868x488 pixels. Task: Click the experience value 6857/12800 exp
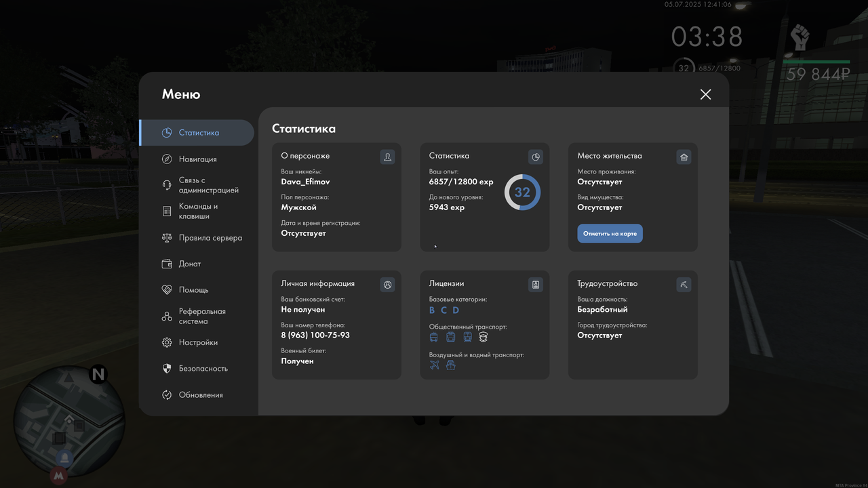[461, 182]
